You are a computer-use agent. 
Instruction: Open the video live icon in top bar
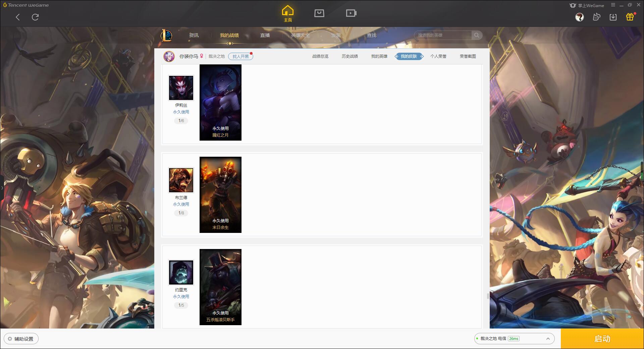351,13
